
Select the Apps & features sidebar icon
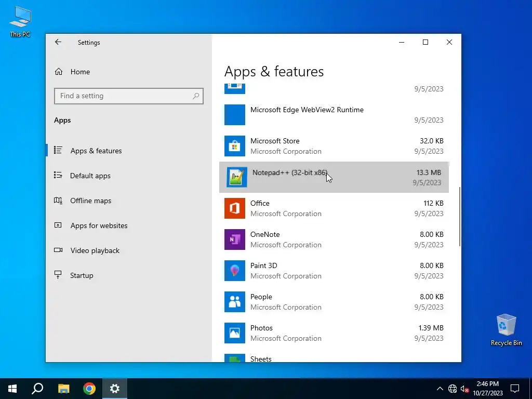[x=58, y=150]
